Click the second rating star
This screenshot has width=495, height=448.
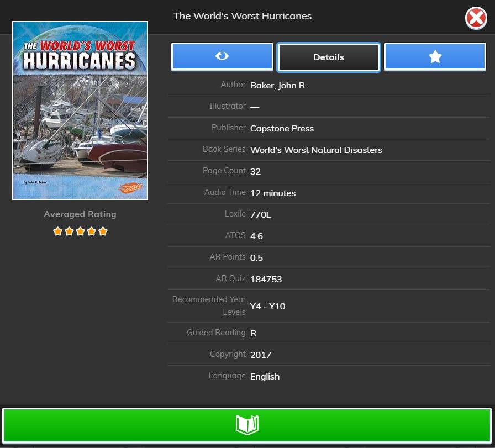[69, 231]
